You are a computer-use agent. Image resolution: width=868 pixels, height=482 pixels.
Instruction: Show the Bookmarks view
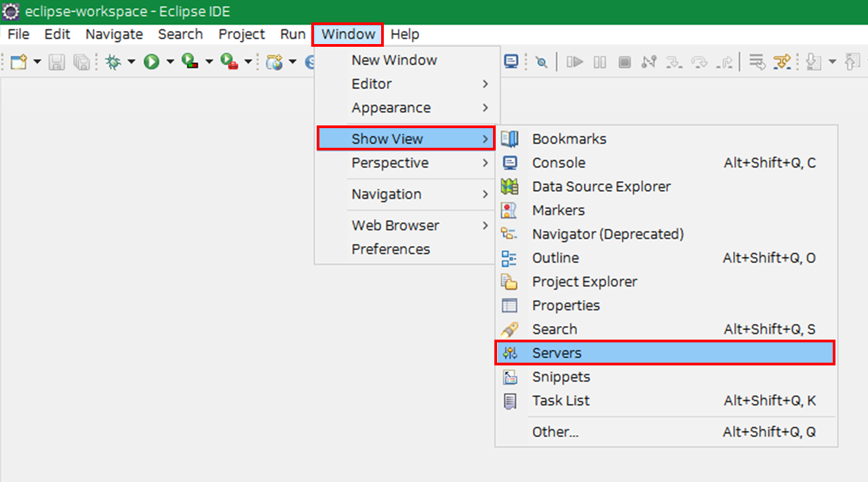coord(666,139)
